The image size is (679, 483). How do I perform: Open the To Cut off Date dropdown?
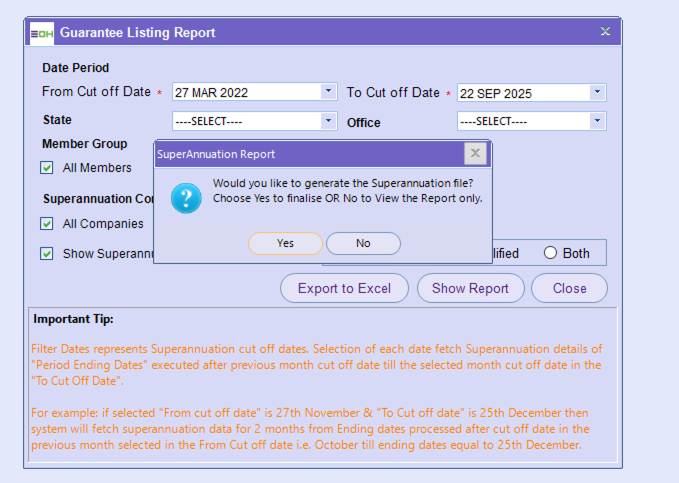click(597, 92)
